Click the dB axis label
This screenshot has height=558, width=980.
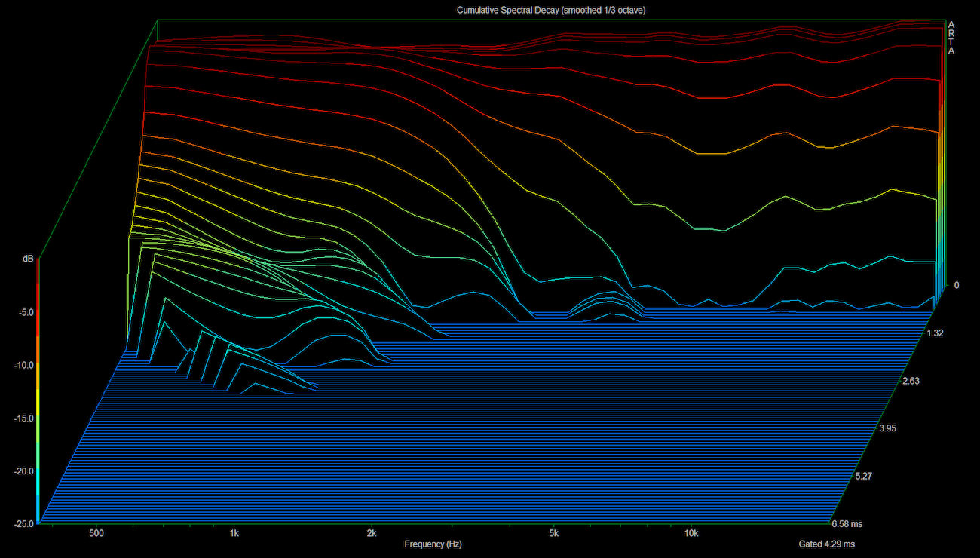point(28,259)
